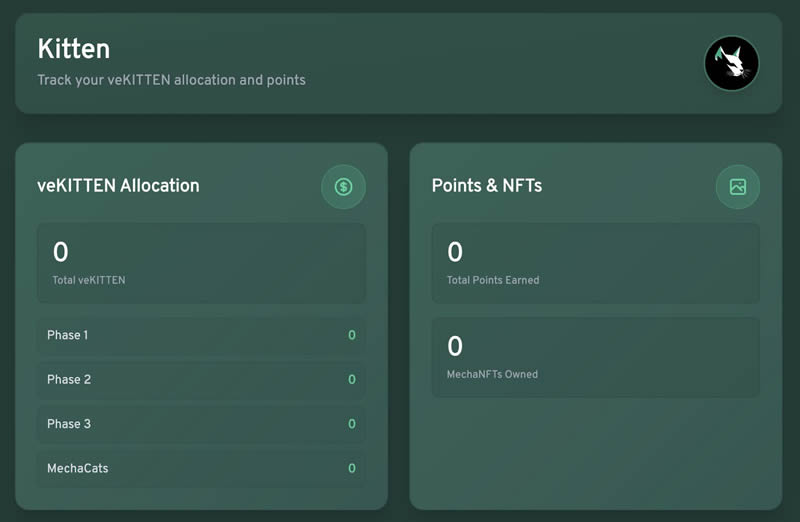Click the large Total veKITTEN zero value
This screenshot has width=800, height=522.
pos(60,253)
